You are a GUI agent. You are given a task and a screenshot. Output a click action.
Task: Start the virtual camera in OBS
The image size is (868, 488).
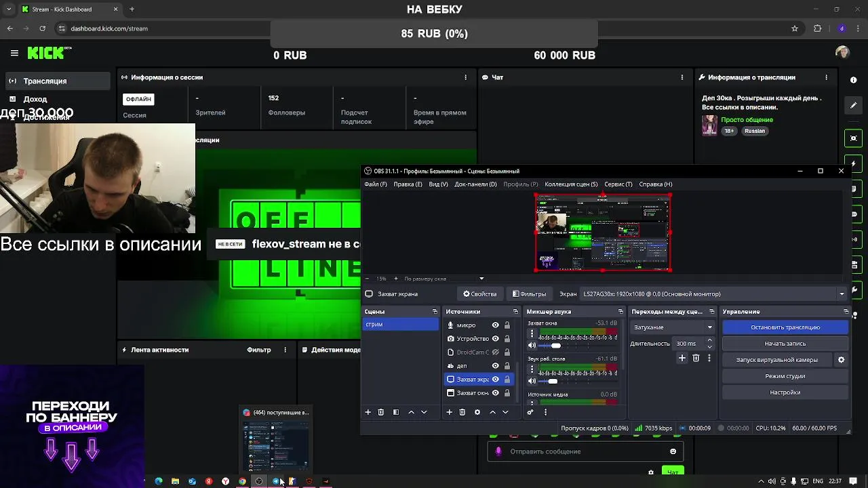777,360
